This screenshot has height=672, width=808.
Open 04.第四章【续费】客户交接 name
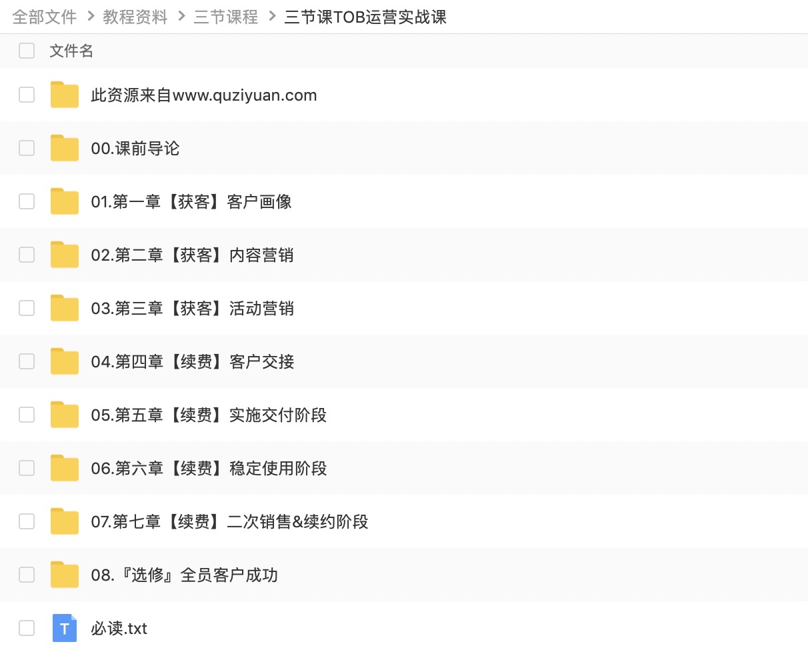[x=193, y=362]
